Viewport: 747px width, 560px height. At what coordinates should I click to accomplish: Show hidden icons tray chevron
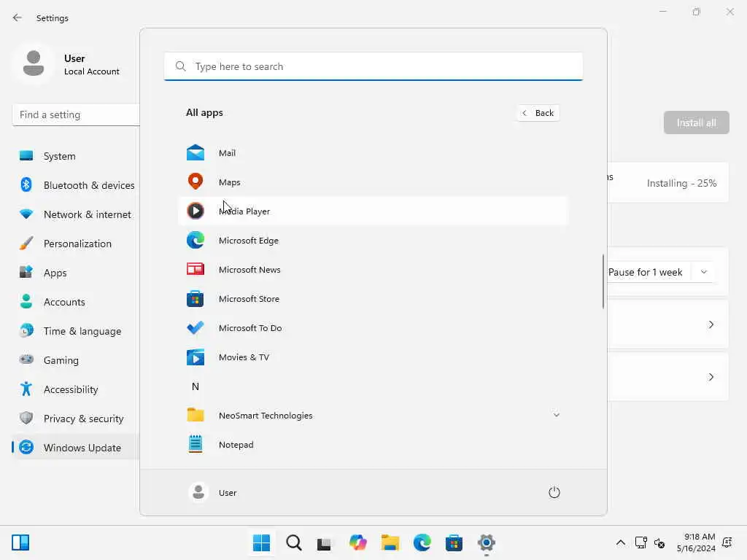(x=620, y=542)
